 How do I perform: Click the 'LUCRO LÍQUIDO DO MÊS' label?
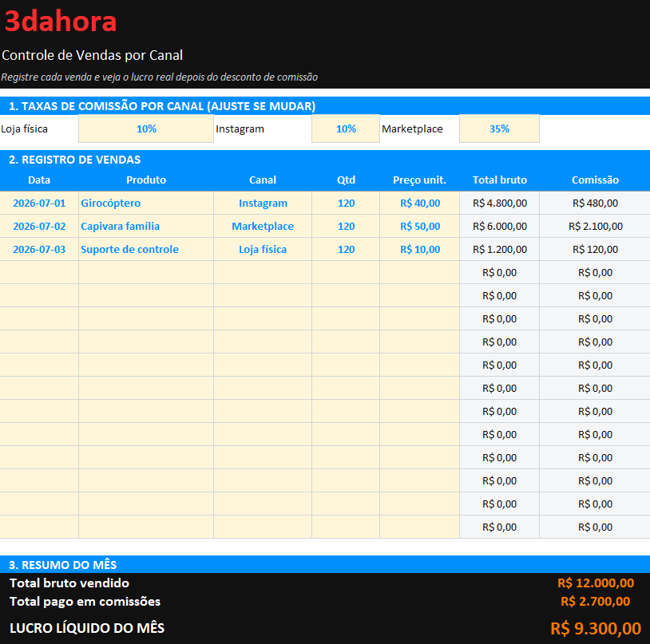point(87,628)
